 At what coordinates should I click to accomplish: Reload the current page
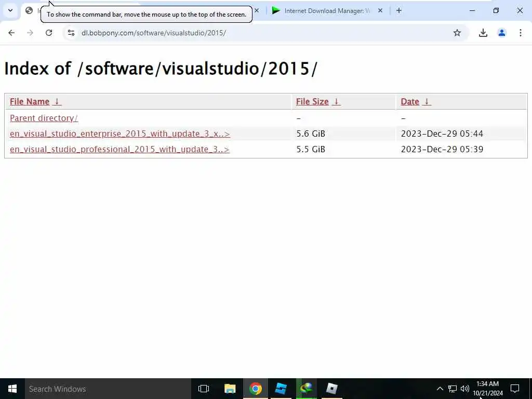[x=49, y=33]
